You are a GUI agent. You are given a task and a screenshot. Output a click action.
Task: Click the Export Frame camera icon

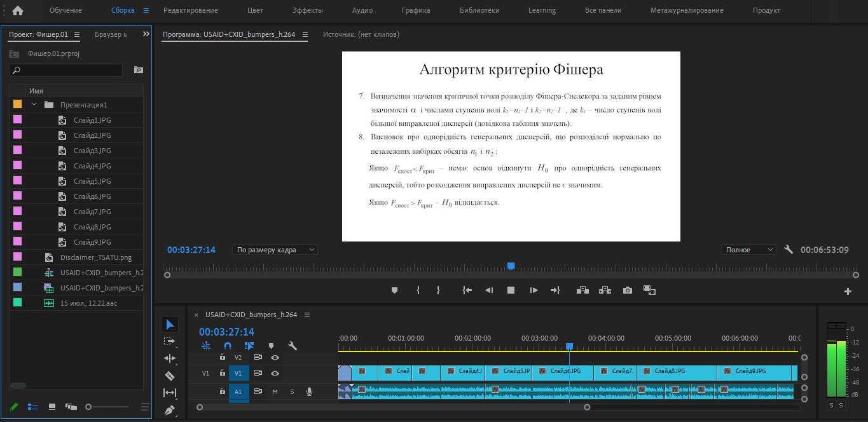[628, 290]
